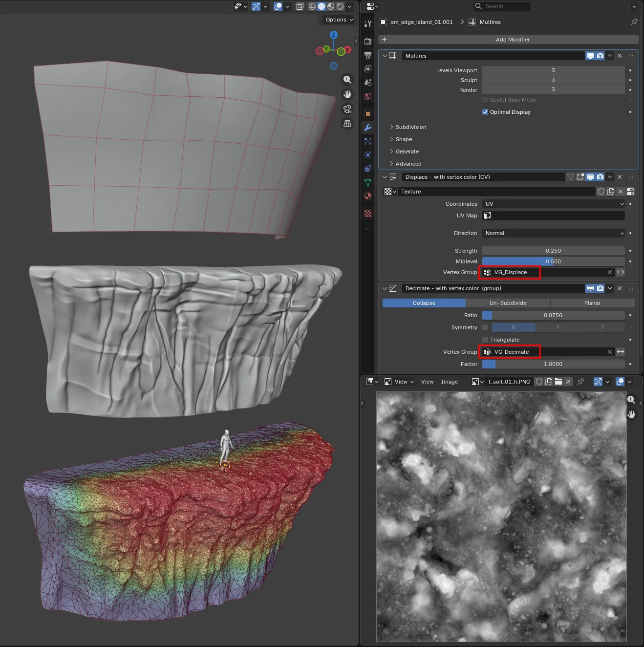Screen dimensions: 644x647
Task: Open the Texture properties checker tab
Action: tap(368, 214)
